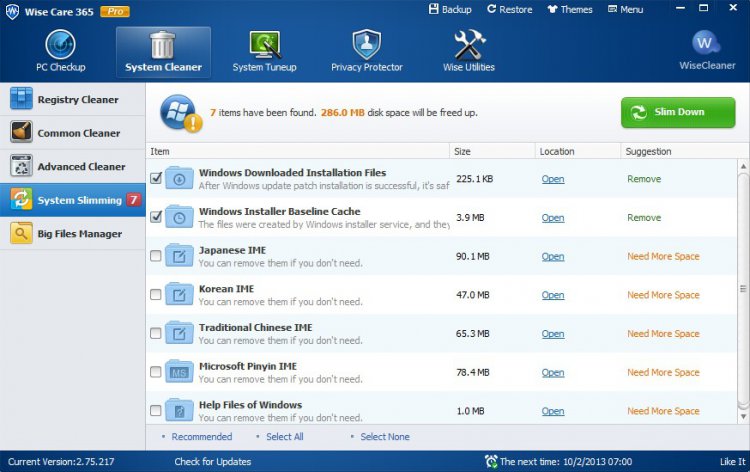
Task: Click the green Slim Down button
Action: click(x=678, y=112)
